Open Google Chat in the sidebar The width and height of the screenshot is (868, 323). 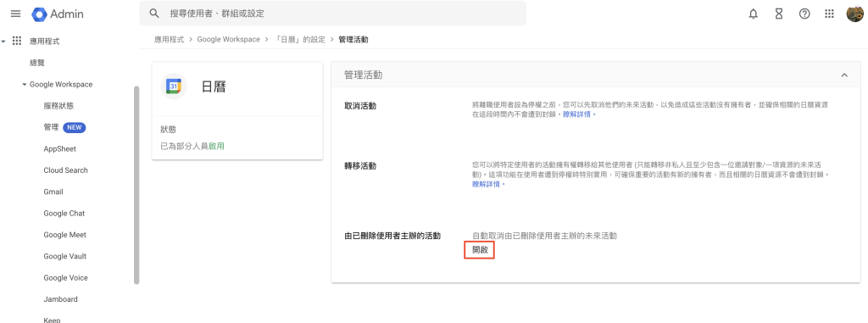[64, 214]
